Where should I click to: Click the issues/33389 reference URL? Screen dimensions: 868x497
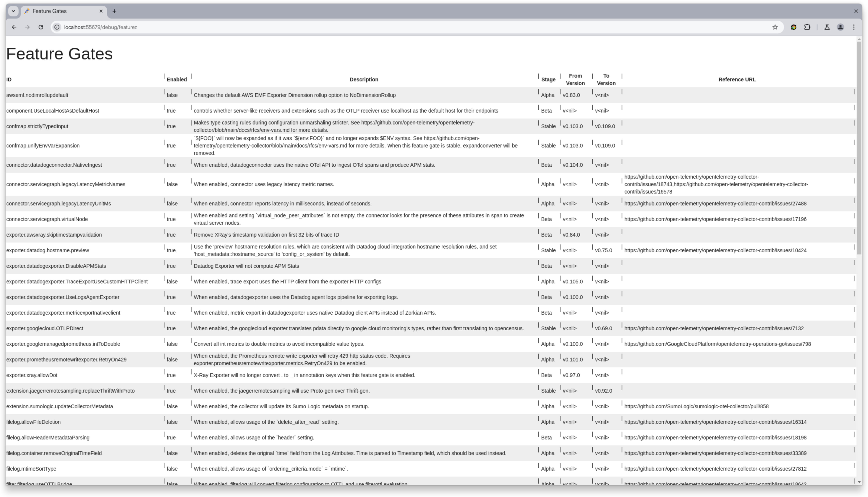pyautogui.click(x=715, y=453)
